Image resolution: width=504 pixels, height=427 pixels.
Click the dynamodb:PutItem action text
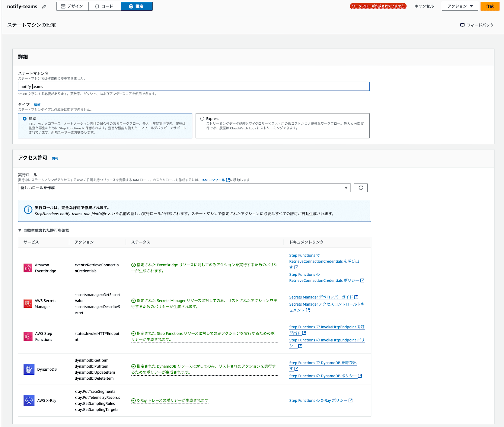coord(91,366)
